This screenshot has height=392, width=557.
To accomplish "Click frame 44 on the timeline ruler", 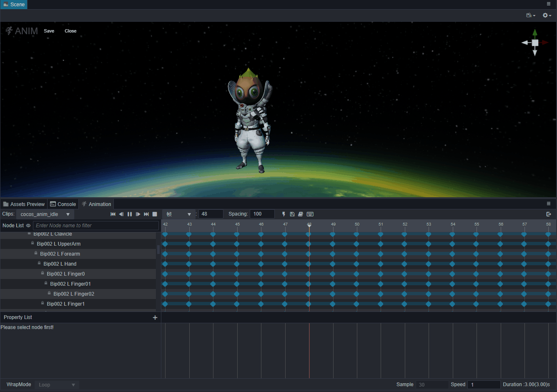I will [x=213, y=224].
